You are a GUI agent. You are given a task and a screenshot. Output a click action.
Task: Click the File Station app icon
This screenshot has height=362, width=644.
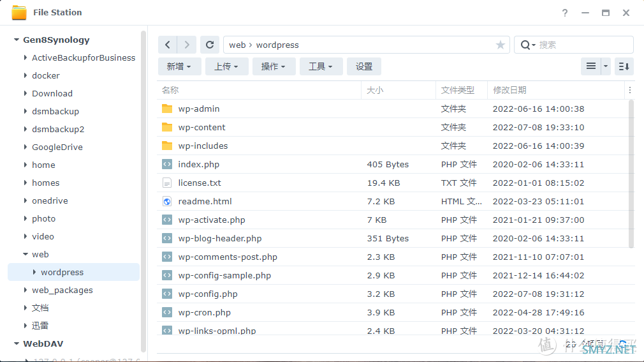19,13
